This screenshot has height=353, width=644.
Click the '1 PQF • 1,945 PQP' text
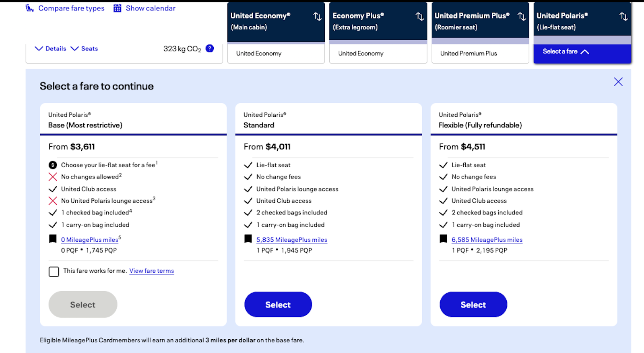(x=284, y=250)
